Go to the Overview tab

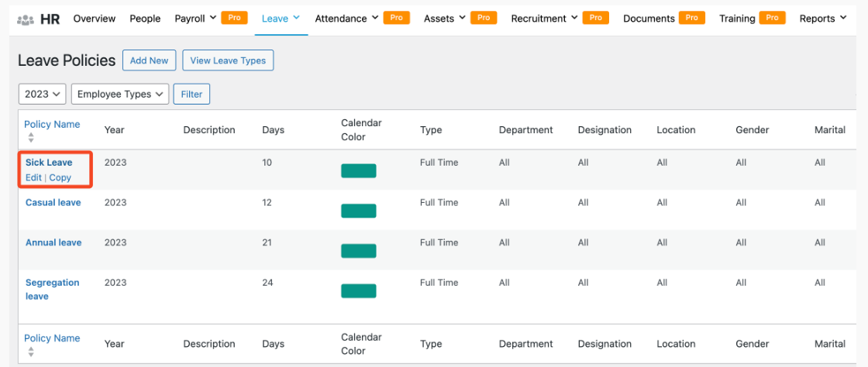(x=94, y=19)
